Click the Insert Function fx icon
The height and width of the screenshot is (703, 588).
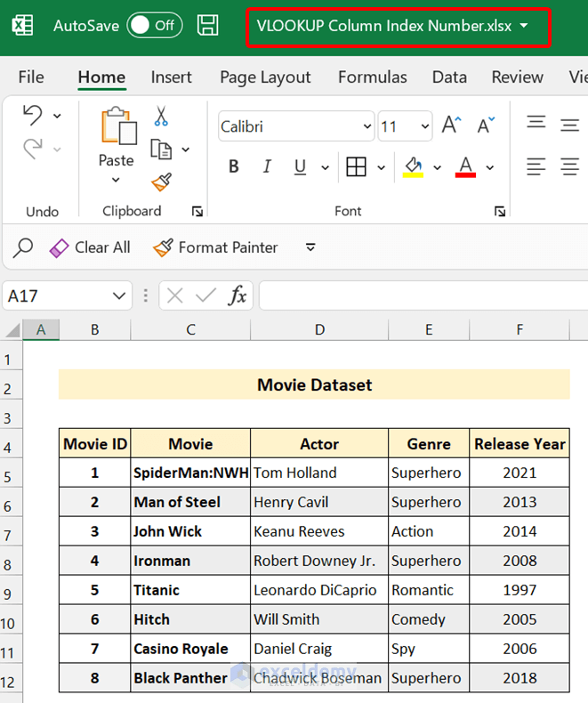click(238, 296)
